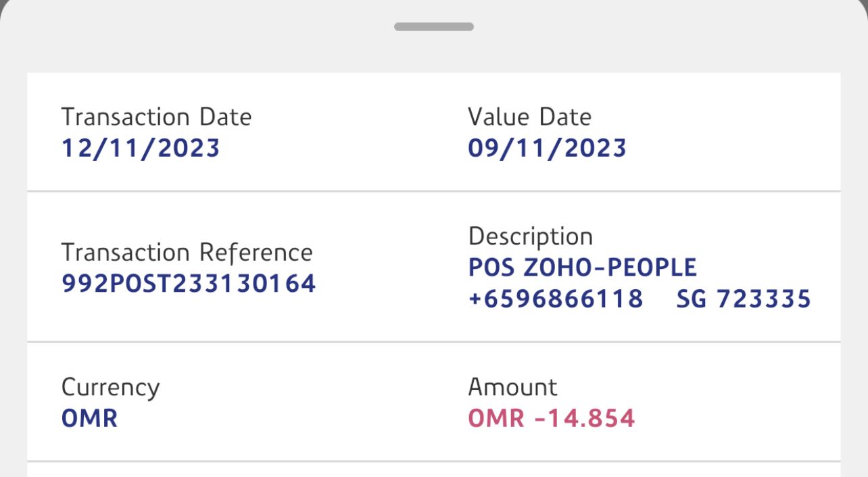The height and width of the screenshot is (477, 868).
Task: Tap the grey area above the details card
Action: pyautogui.click(x=203, y=47)
